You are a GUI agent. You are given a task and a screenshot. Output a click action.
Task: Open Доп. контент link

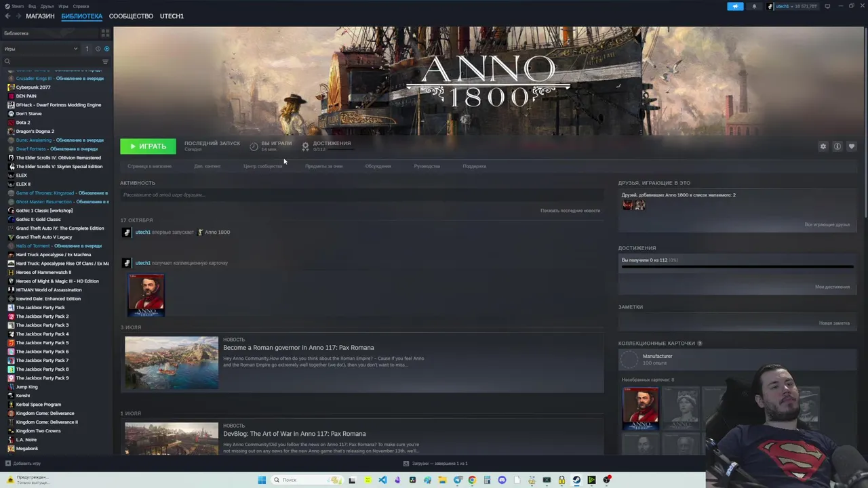pyautogui.click(x=207, y=166)
